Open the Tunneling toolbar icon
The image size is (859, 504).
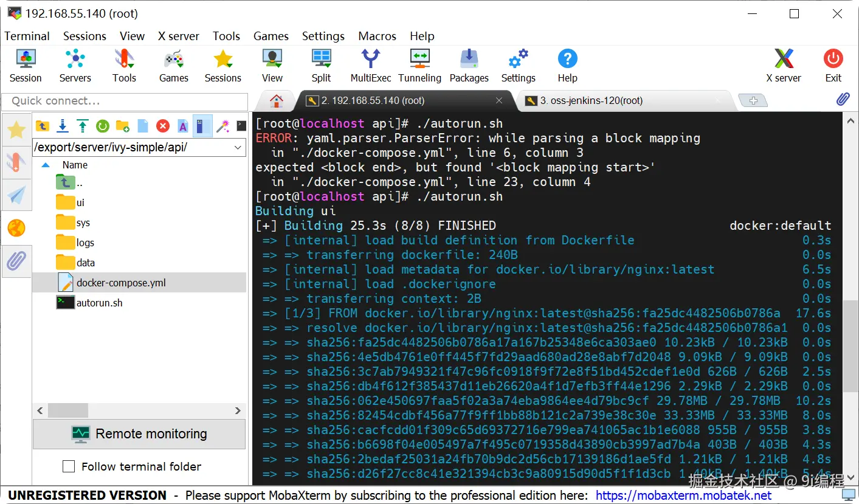(419, 66)
